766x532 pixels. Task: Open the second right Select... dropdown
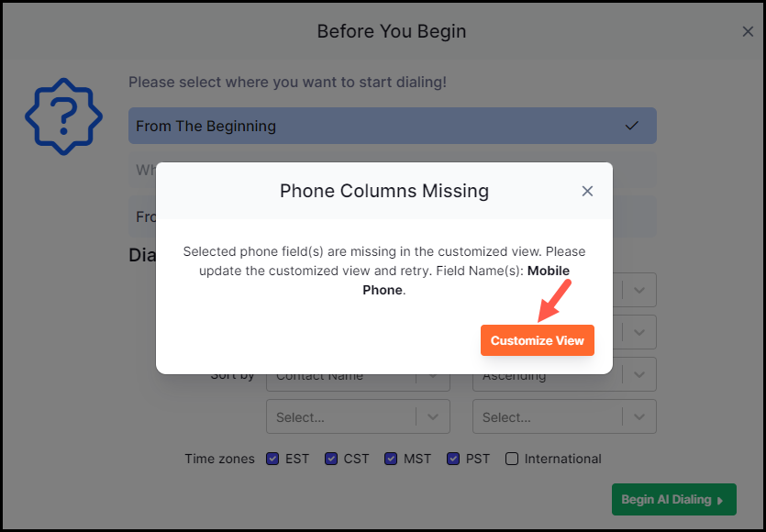[x=564, y=416]
